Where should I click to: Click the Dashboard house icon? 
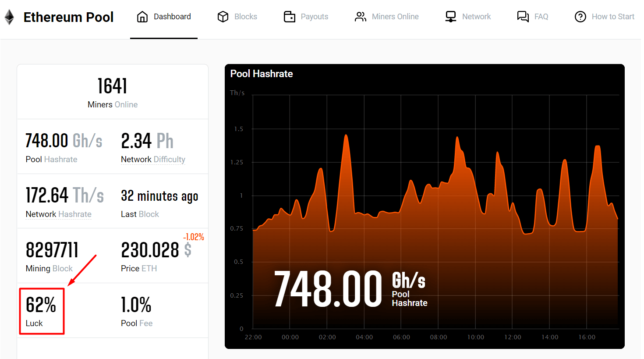point(142,17)
